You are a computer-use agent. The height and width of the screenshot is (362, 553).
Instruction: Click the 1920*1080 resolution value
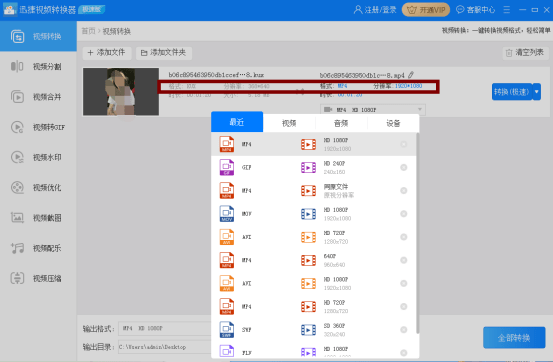point(408,86)
